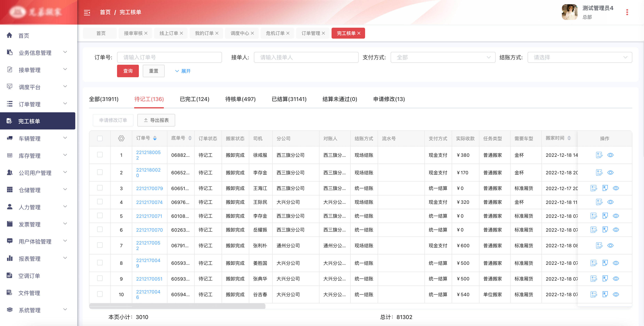Screen dimensions: 644x326
Task: Expand more filters with 展开
Action: click(183, 71)
